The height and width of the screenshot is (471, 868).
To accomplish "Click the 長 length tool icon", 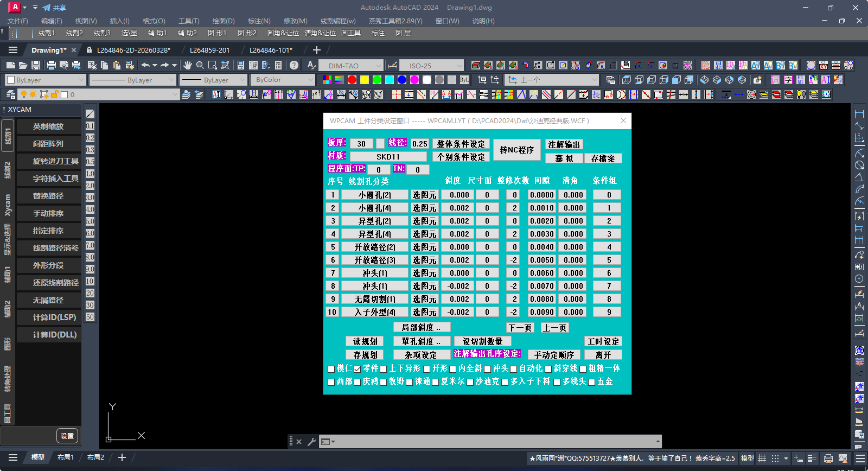I will 596,94.
